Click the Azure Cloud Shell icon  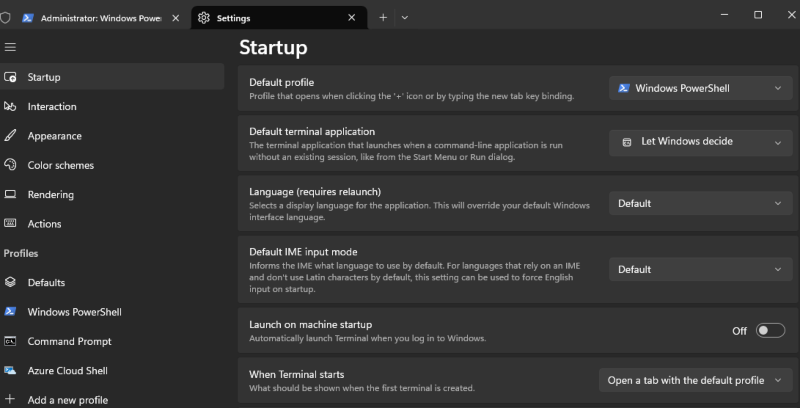[x=10, y=370]
